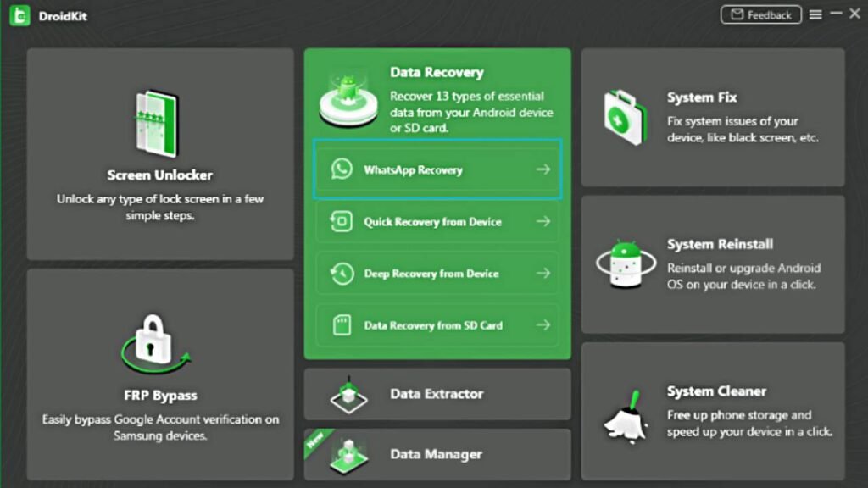This screenshot has width=868, height=488.
Task: Close the DroidKit window
Action: point(854,14)
